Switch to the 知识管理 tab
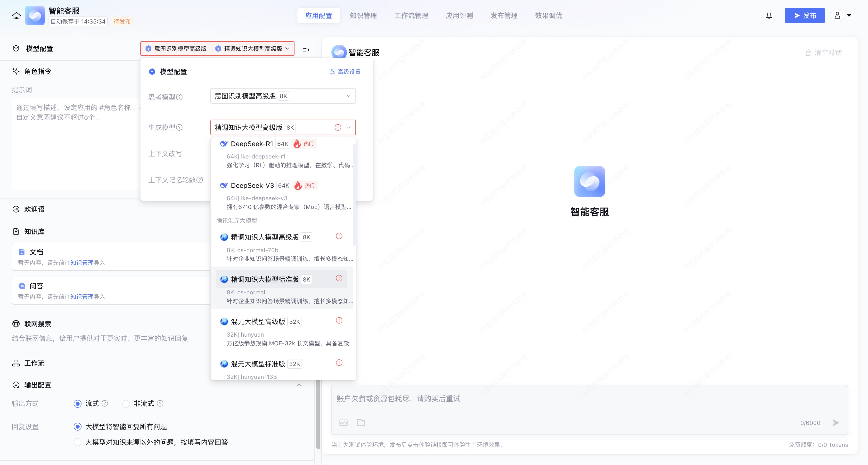This screenshot has width=868, height=465. (363, 16)
